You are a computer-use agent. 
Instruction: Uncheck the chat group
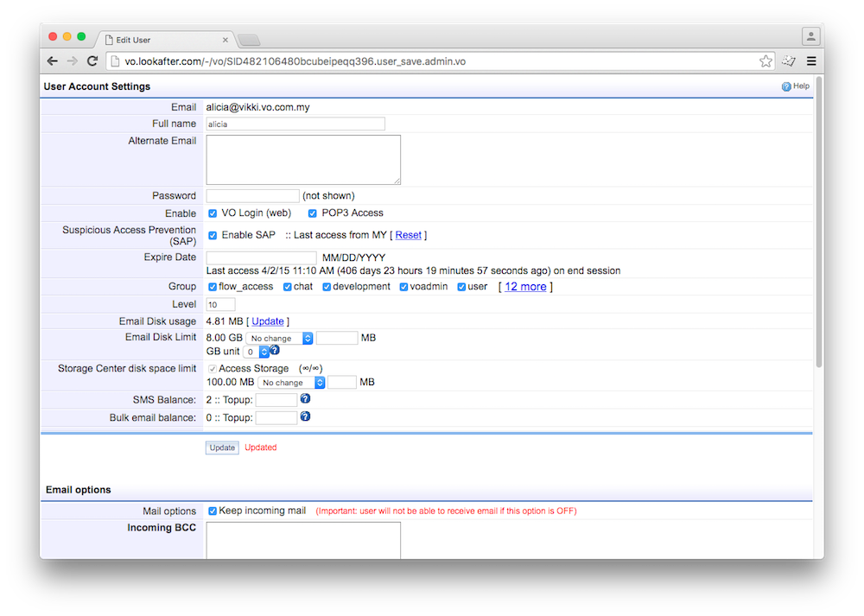tap(287, 287)
